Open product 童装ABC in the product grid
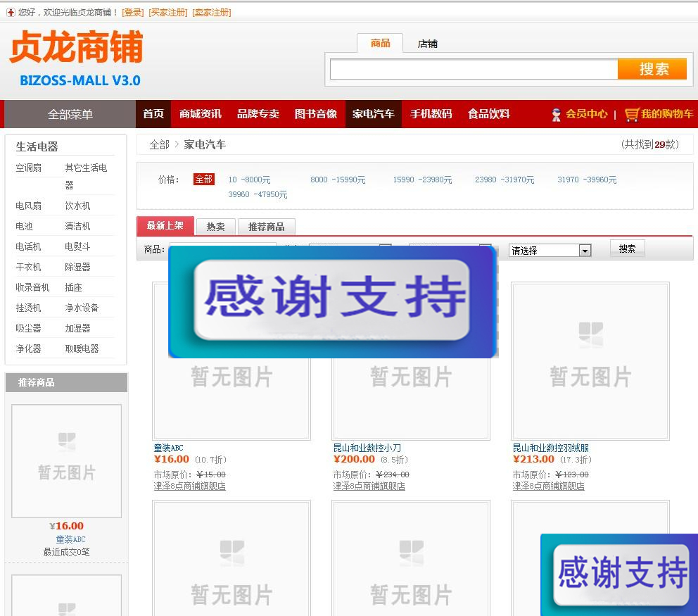Image resolution: width=698 pixels, height=616 pixels. tap(169, 448)
